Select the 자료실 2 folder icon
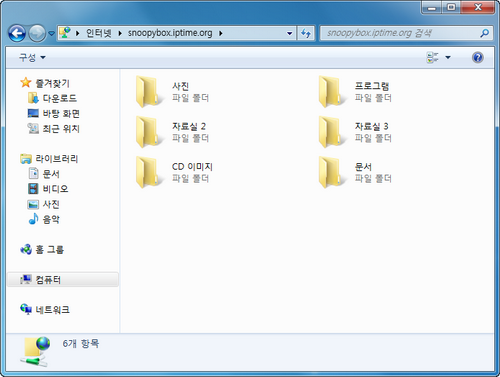 click(149, 132)
